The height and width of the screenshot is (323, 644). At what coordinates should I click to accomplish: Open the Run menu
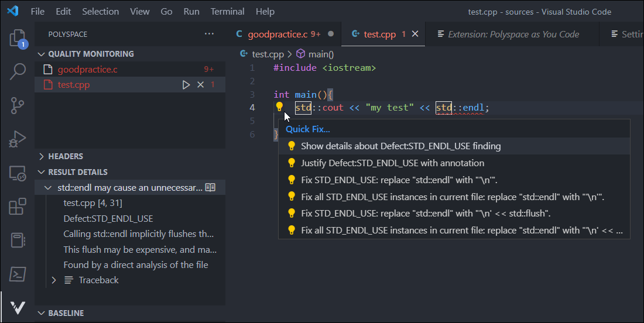[x=191, y=12]
